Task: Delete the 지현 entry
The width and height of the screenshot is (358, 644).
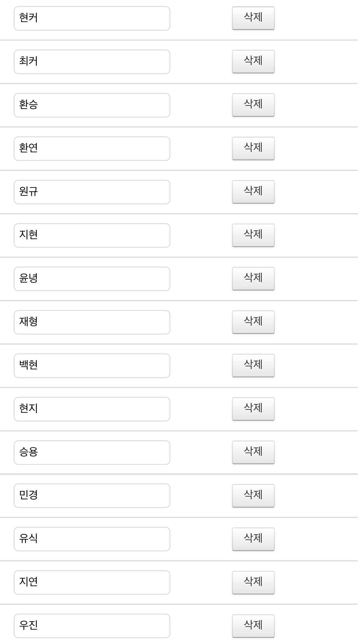Action: 253,235
